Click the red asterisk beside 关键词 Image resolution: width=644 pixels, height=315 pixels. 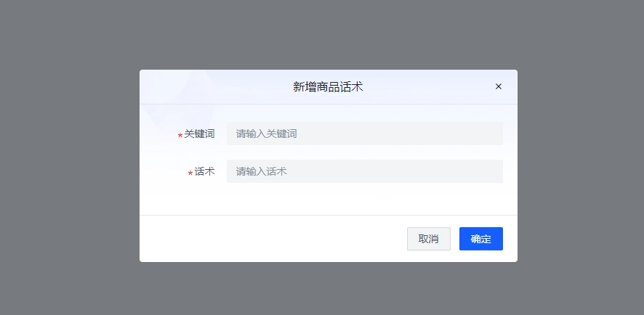point(180,135)
